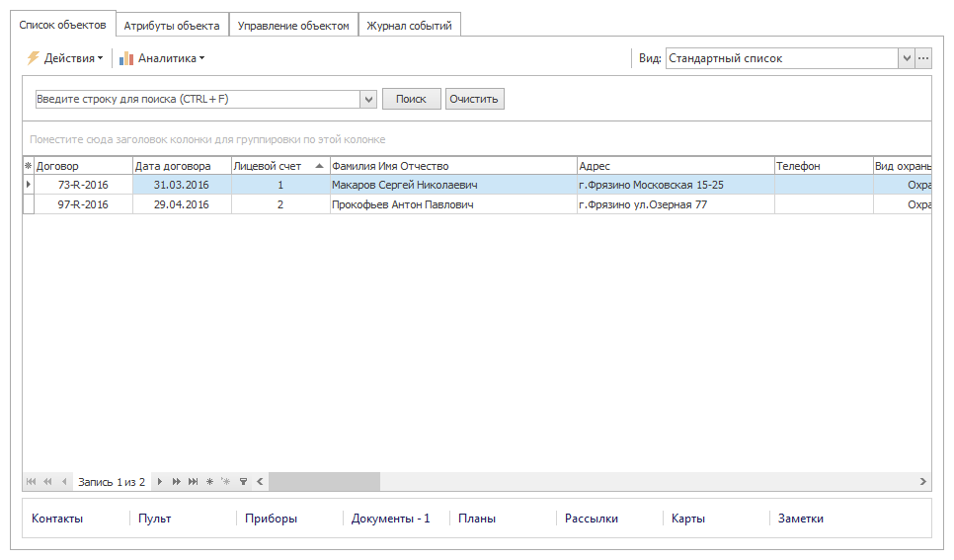Open the Планы bottom section
The height and width of the screenshot is (560, 954).
477,519
